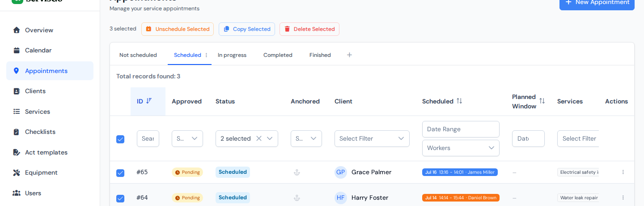Expand the Status '2 selected' dropdown
Viewport: 644px width, 206px height.
click(270, 138)
